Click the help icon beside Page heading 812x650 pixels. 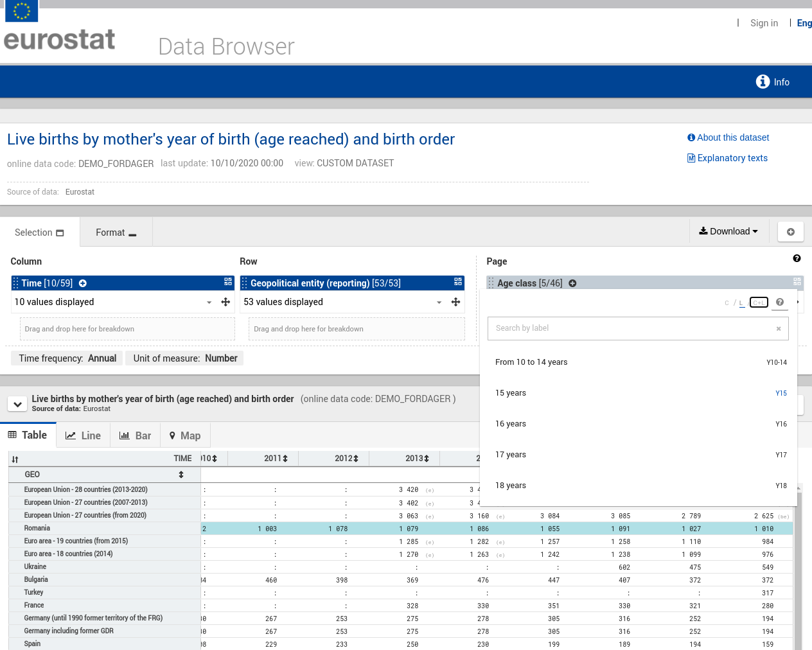tap(797, 258)
